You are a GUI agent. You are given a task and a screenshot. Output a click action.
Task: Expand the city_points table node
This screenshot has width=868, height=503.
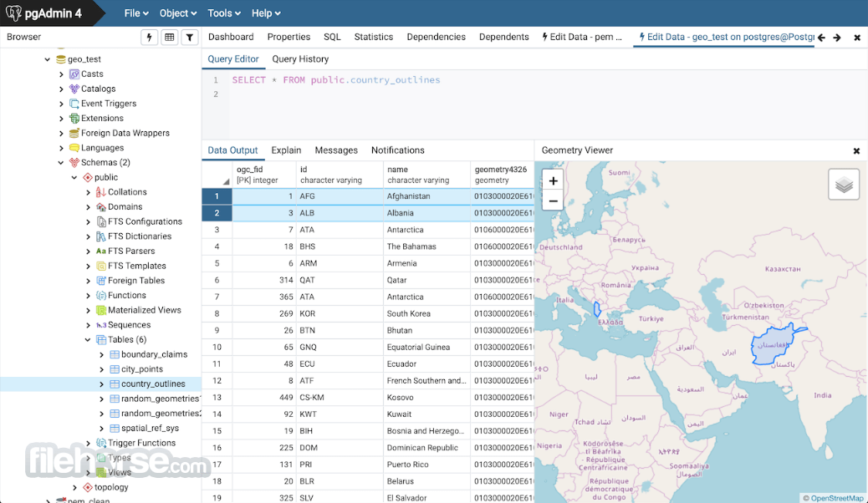pos(101,369)
